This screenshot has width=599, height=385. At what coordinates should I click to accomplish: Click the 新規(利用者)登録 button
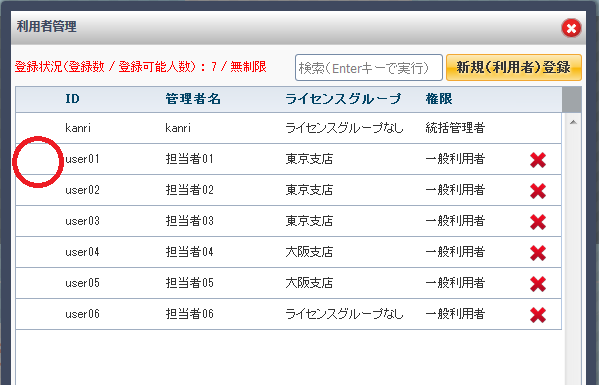pyautogui.click(x=514, y=68)
